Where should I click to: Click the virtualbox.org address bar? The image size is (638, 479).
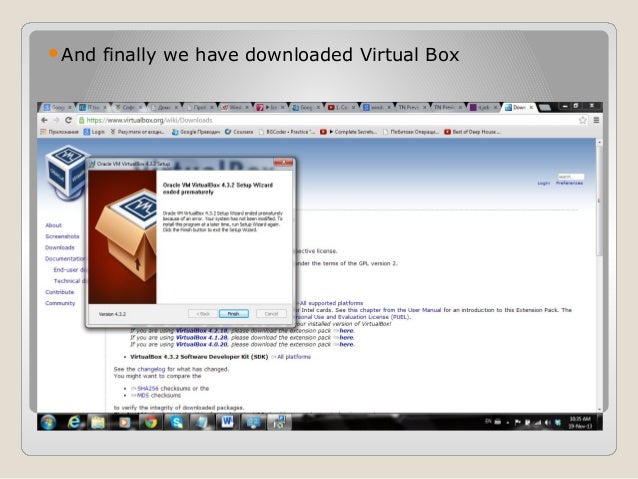326,120
